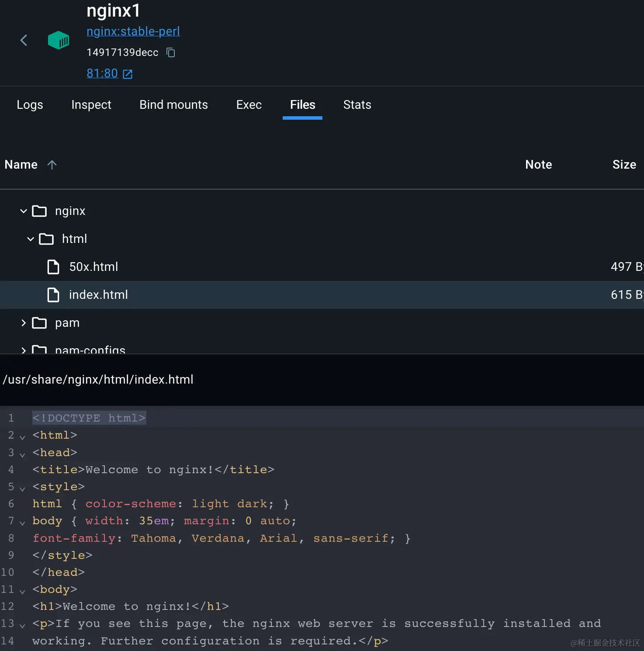Click the index.html file icon
This screenshot has height=651, width=644.
[x=53, y=295]
